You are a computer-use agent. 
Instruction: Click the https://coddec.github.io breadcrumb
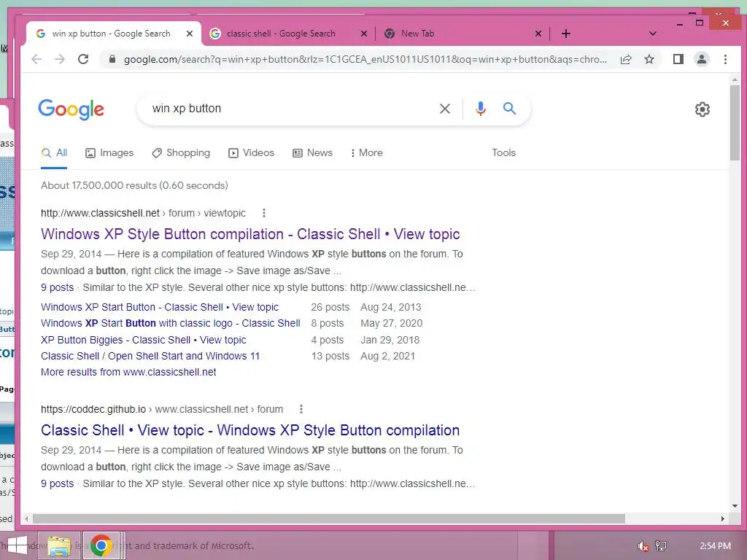point(93,410)
